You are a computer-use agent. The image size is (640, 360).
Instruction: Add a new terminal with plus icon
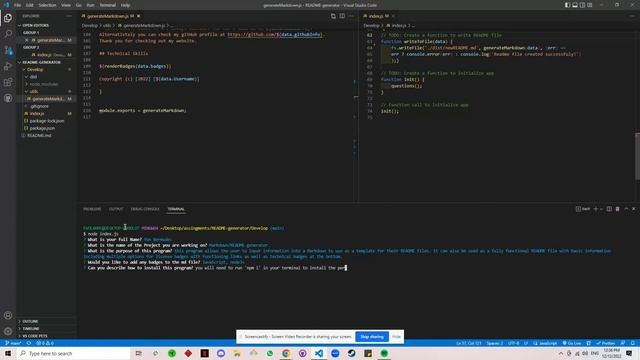[596, 209]
